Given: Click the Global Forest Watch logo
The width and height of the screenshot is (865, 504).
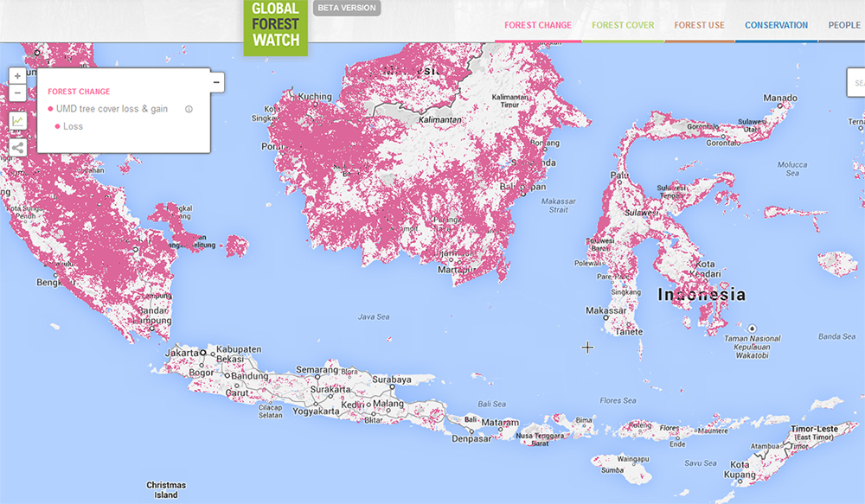Looking at the screenshot, I should point(275,26).
